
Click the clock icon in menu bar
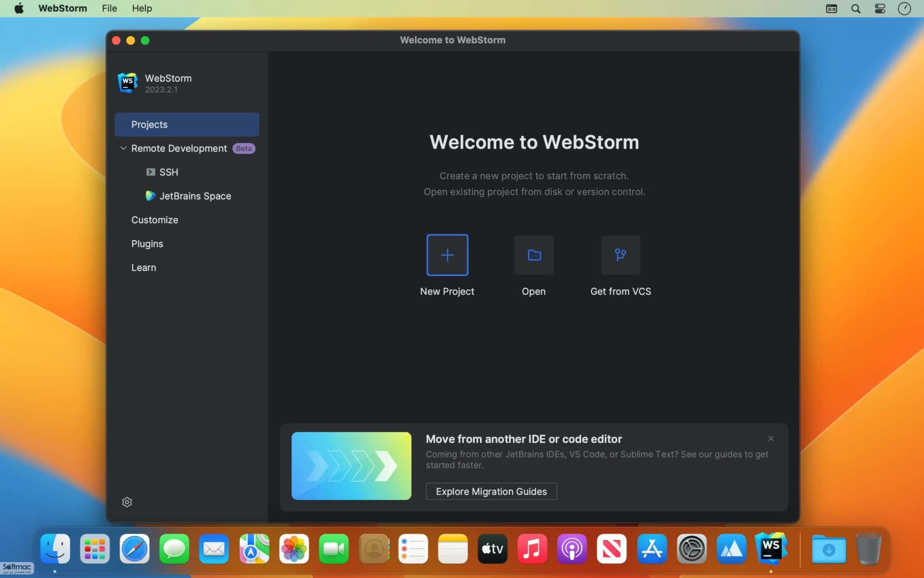[x=904, y=9]
